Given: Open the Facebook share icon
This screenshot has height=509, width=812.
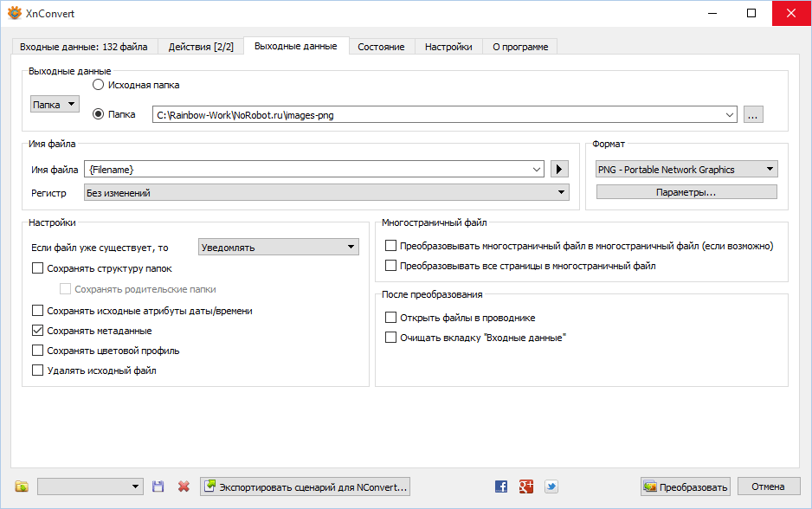Looking at the screenshot, I should [501, 486].
